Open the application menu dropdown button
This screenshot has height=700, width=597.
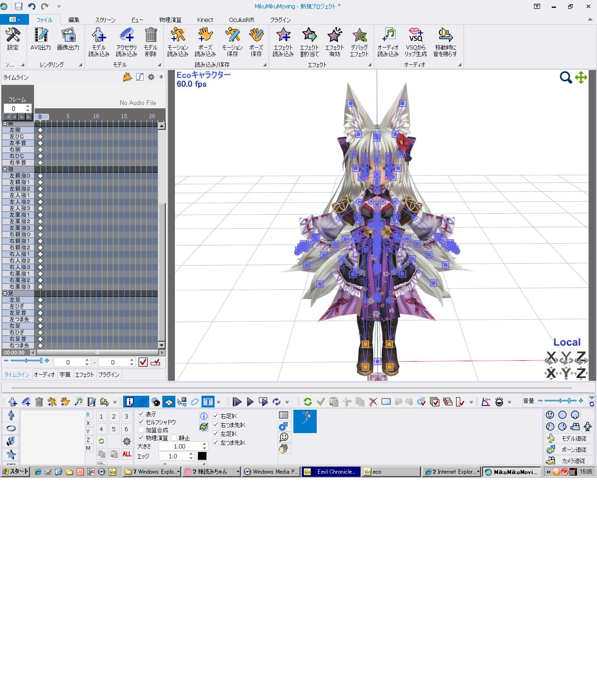14,20
